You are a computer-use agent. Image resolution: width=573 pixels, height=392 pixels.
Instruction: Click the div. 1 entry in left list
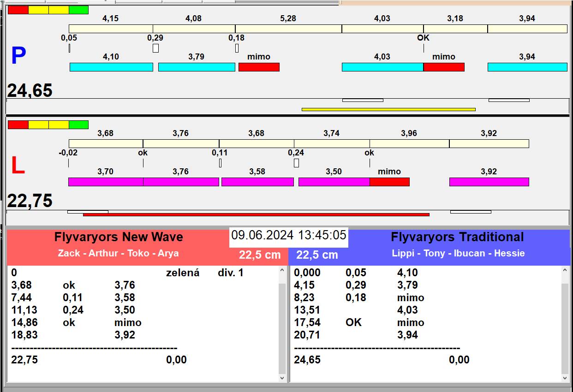(231, 273)
